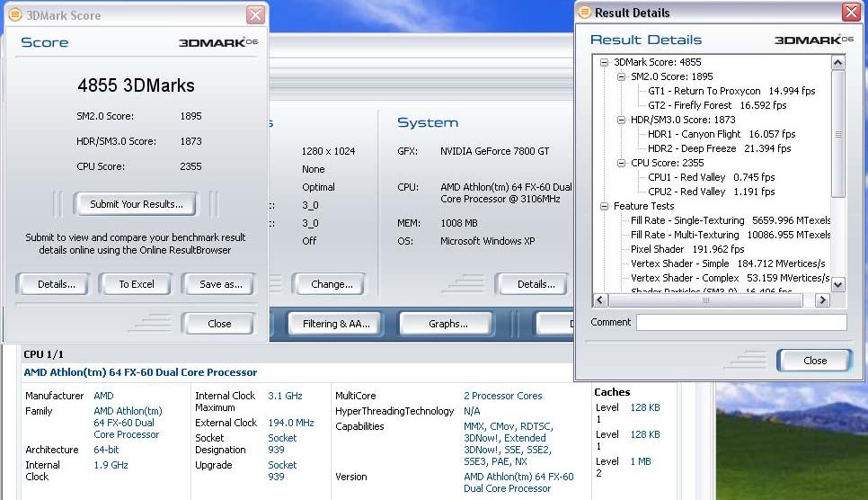This screenshot has width=868, height=500.
Task: Collapse the SM2.0 Score: 1895 node
Action: click(621, 76)
